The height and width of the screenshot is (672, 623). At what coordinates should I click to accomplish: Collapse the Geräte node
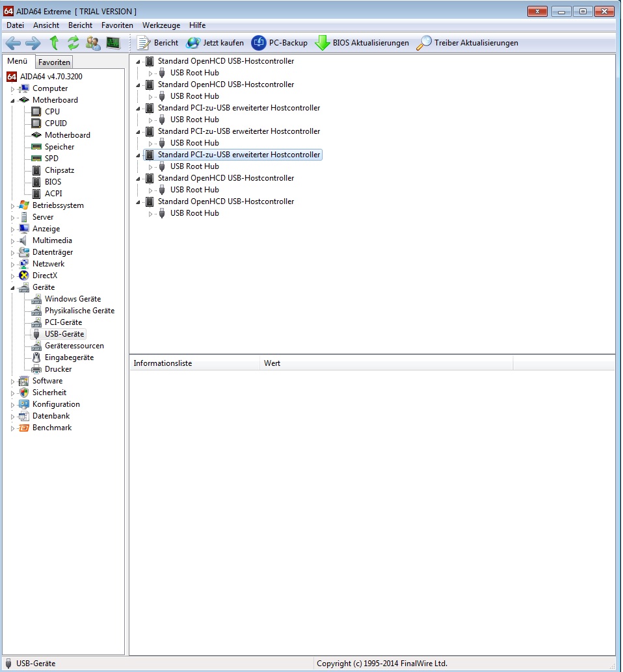(x=12, y=288)
